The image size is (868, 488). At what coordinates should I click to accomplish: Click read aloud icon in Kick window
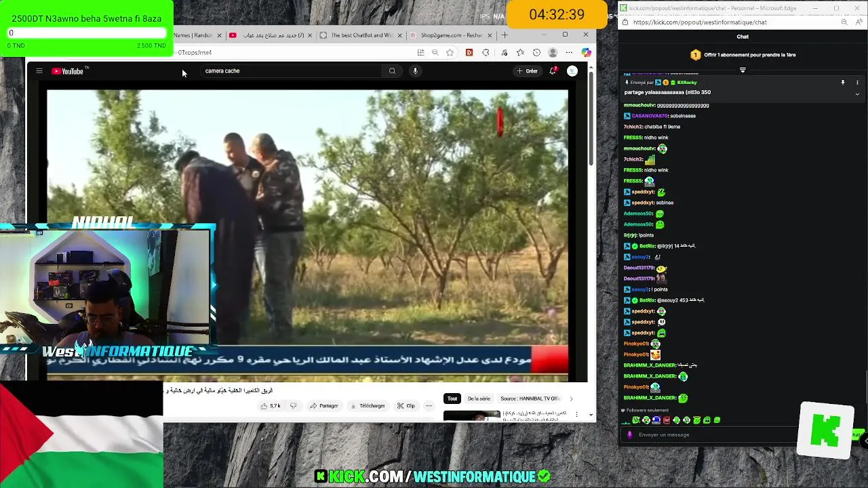[858, 22]
